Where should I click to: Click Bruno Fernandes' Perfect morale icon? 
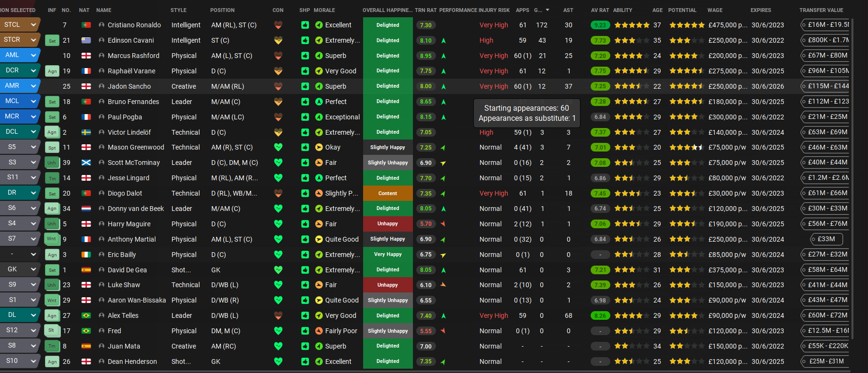coord(319,102)
